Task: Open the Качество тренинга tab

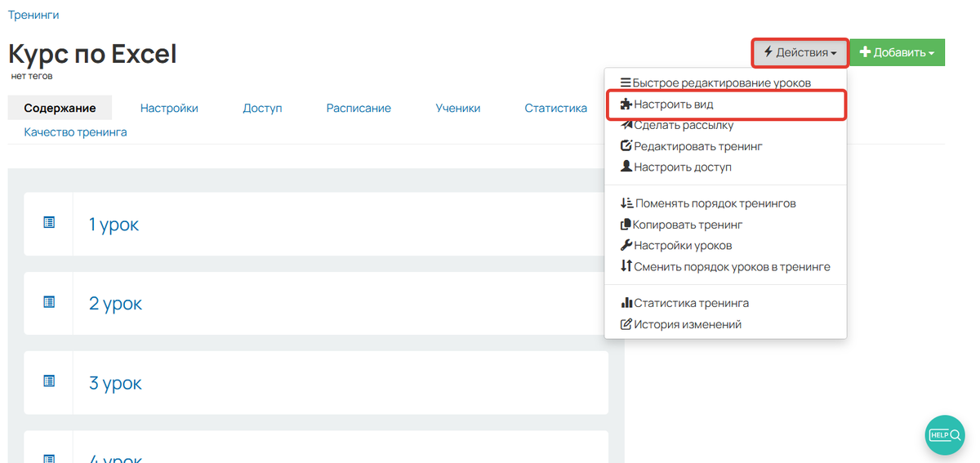Action: (75, 131)
